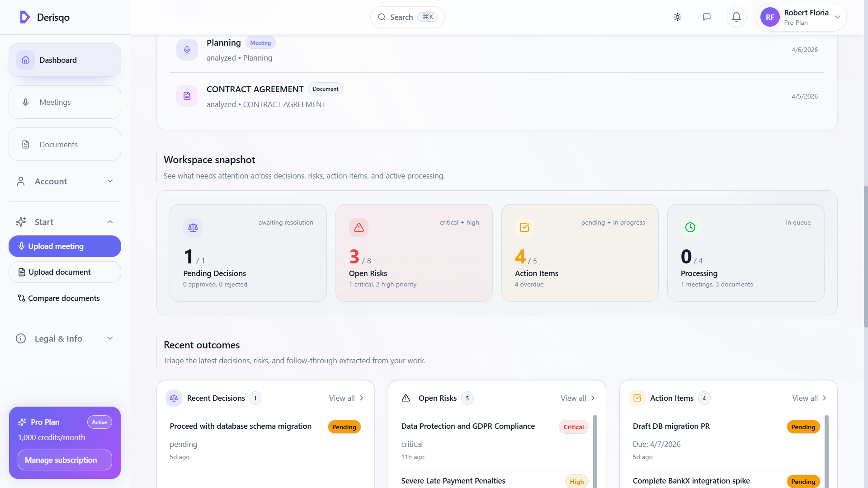Screen dimensions: 868x488
Task: Open the Planning meeting entry title
Action: 224,43
